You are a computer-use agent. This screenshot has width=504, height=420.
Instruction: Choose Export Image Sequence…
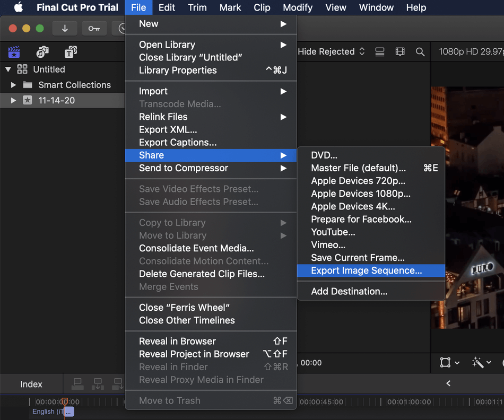(371, 270)
